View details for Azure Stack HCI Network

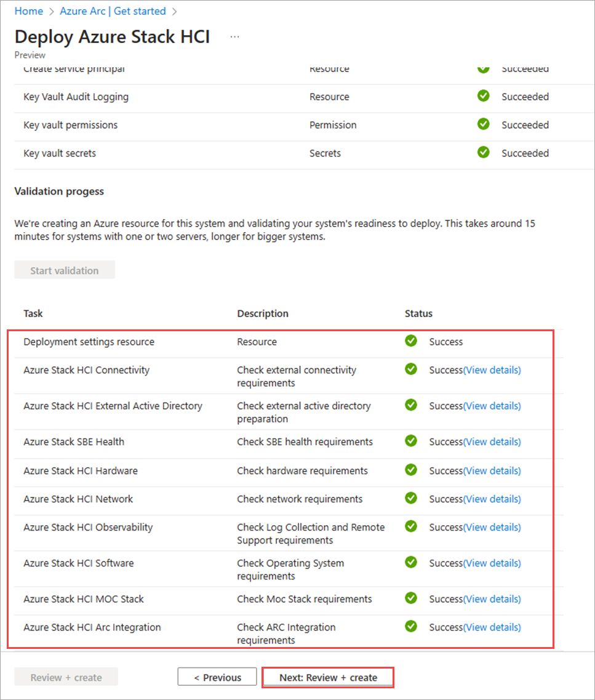point(492,499)
